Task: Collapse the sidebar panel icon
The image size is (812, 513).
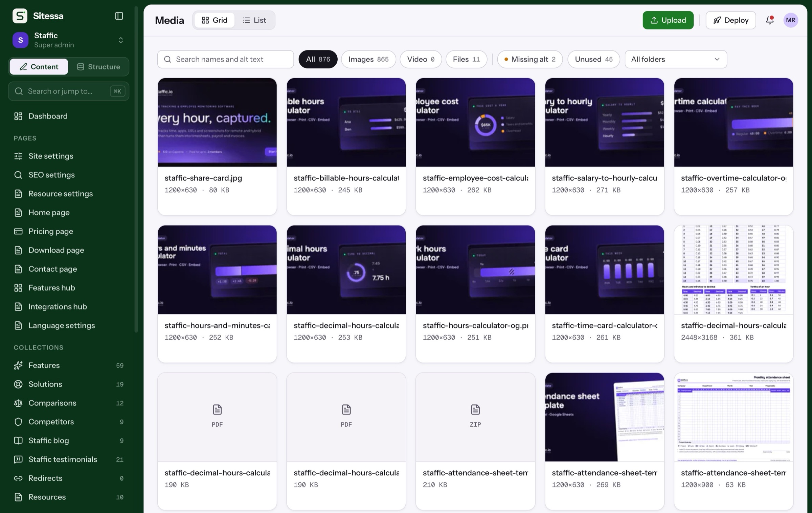Action: 119,16
